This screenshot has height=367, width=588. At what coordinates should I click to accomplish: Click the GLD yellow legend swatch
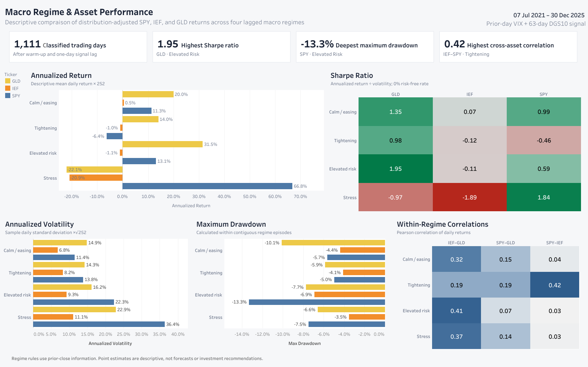click(x=8, y=81)
